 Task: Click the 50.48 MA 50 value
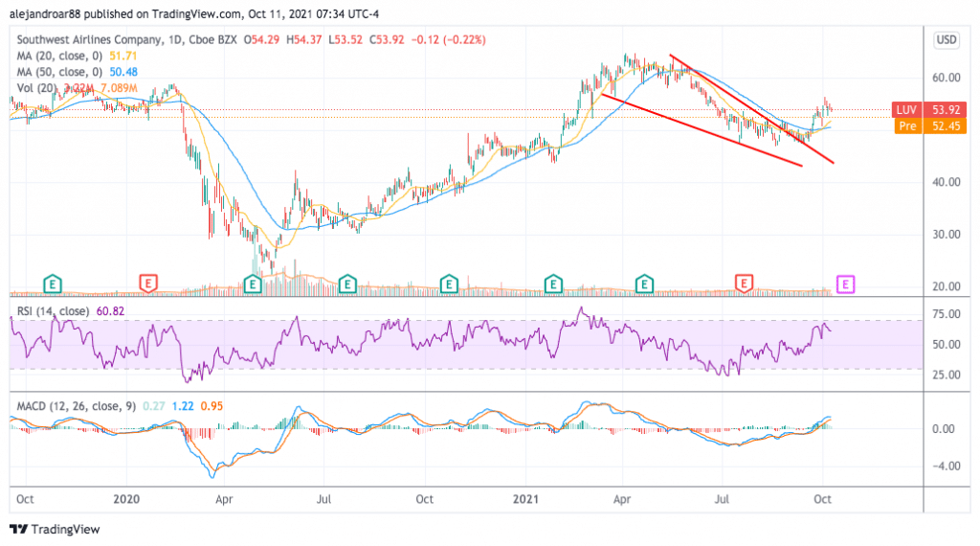click(x=123, y=72)
